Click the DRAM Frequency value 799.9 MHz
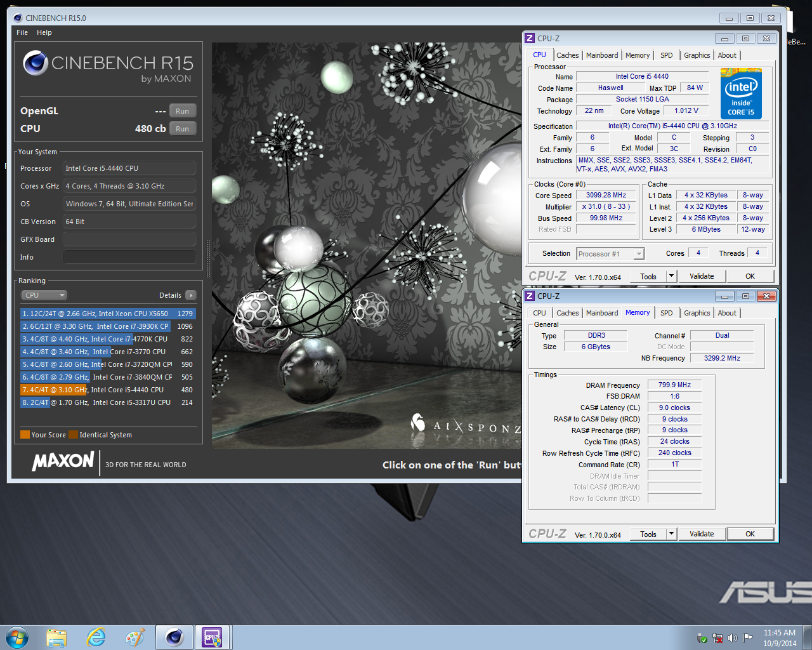The height and width of the screenshot is (650, 812). 674,385
